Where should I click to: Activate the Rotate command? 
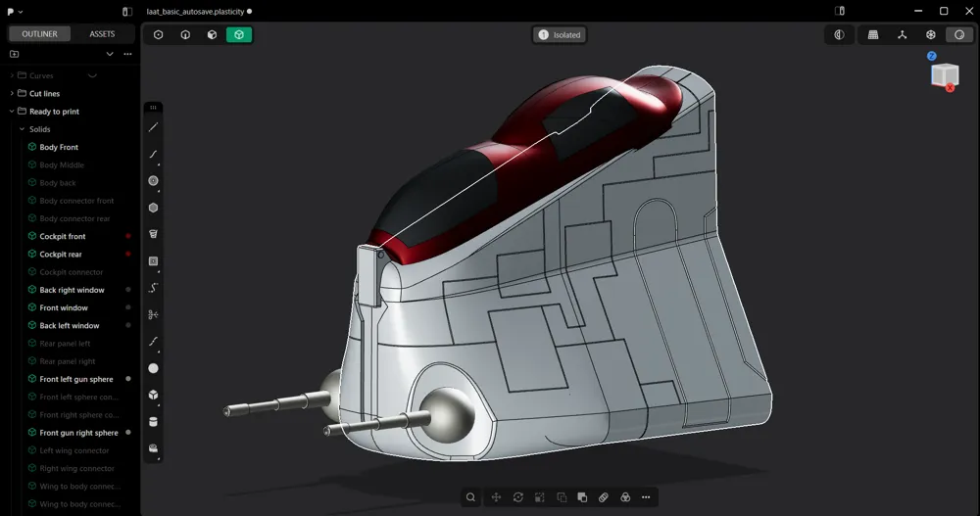point(518,497)
